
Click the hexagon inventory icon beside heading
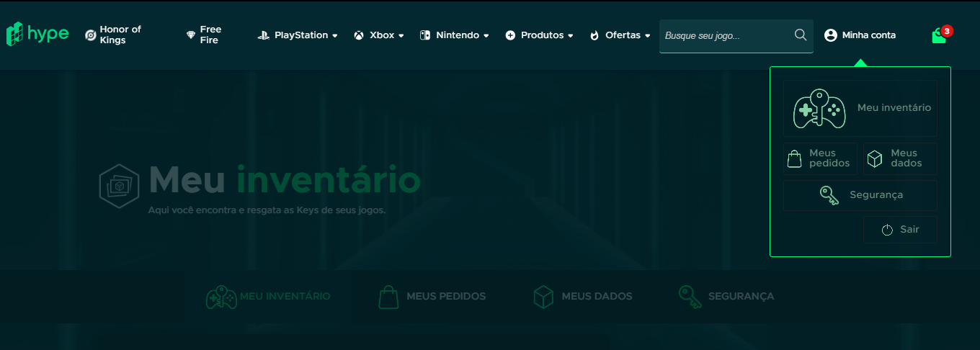tap(119, 186)
